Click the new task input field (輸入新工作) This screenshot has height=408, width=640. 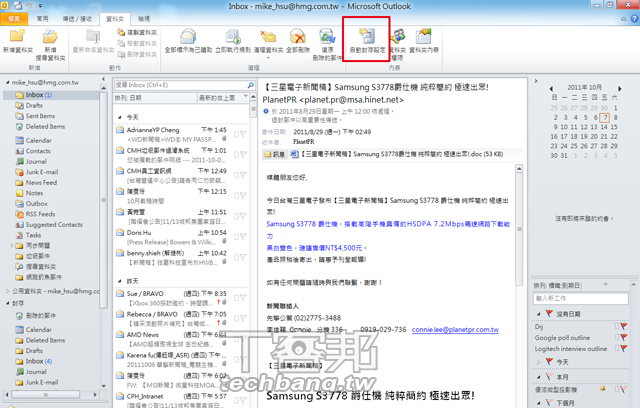580,298
